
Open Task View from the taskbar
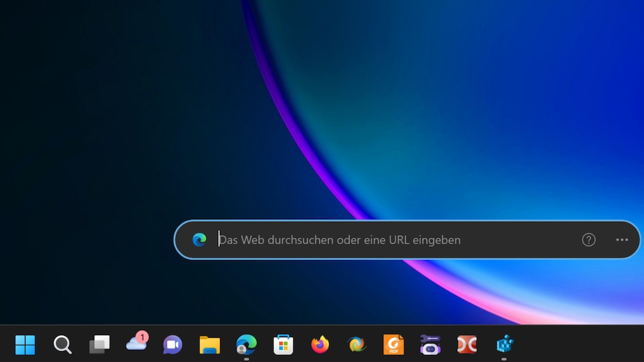pos(99,345)
